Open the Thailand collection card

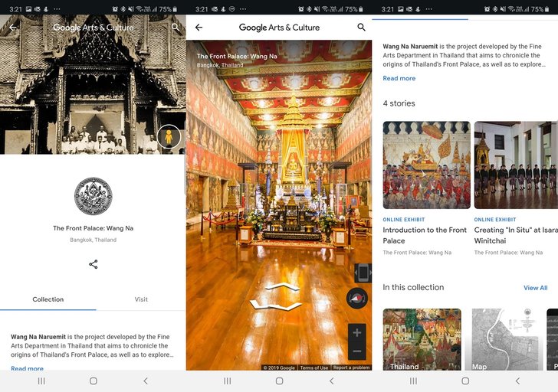(x=422, y=339)
